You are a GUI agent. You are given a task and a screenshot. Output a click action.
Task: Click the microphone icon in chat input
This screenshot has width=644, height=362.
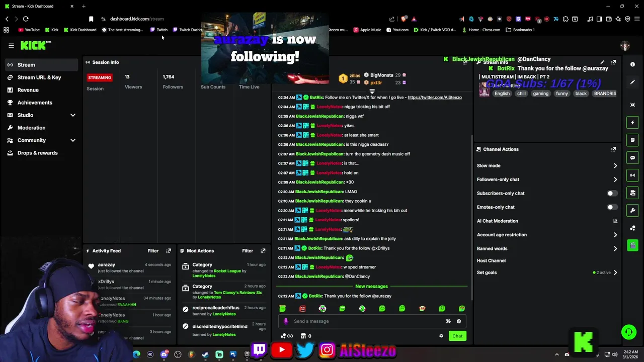pyautogui.click(x=286, y=321)
